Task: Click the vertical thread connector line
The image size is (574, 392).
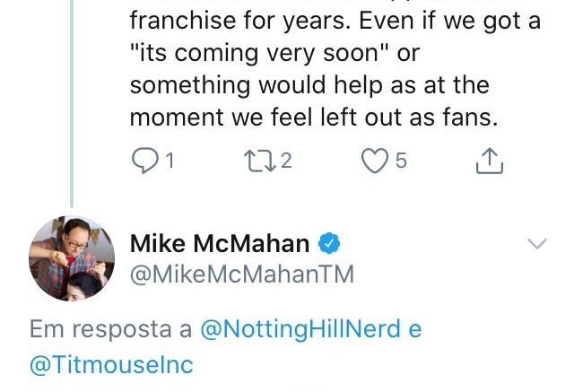Action: (72, 103)
